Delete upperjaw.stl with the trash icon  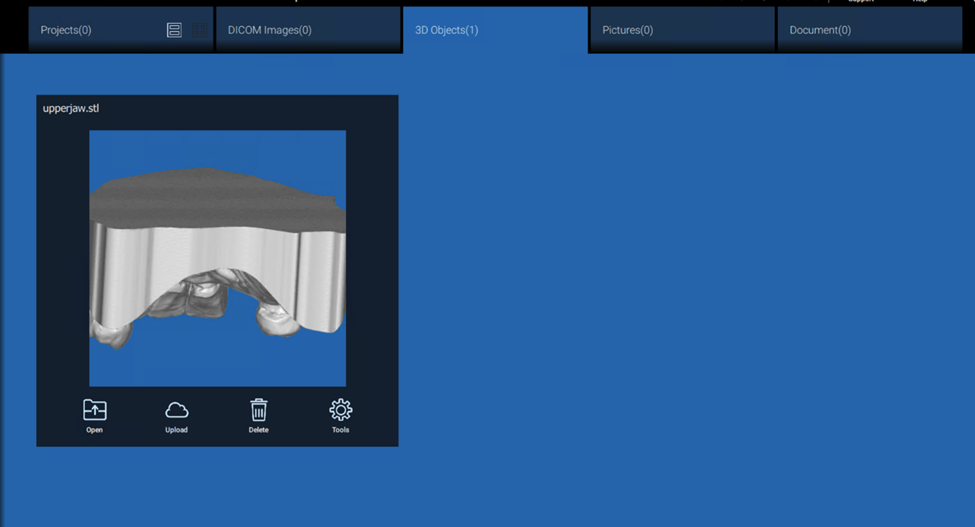pyautogui.click(x=258, y=415)
